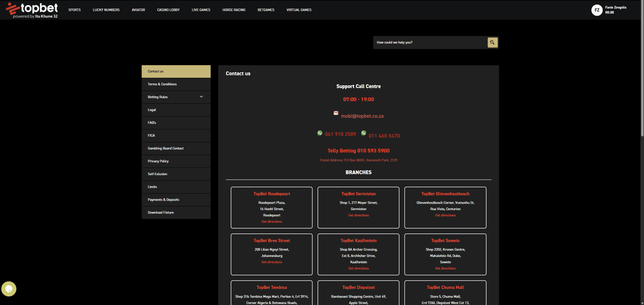
Task: Click the Postal Address text line
Action: coord(359,160)
